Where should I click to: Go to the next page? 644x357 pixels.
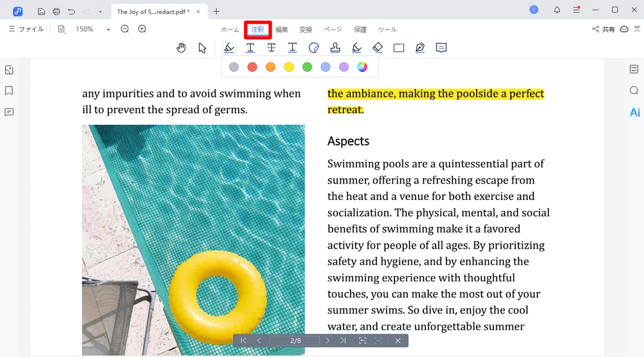[x=327, y=340]
